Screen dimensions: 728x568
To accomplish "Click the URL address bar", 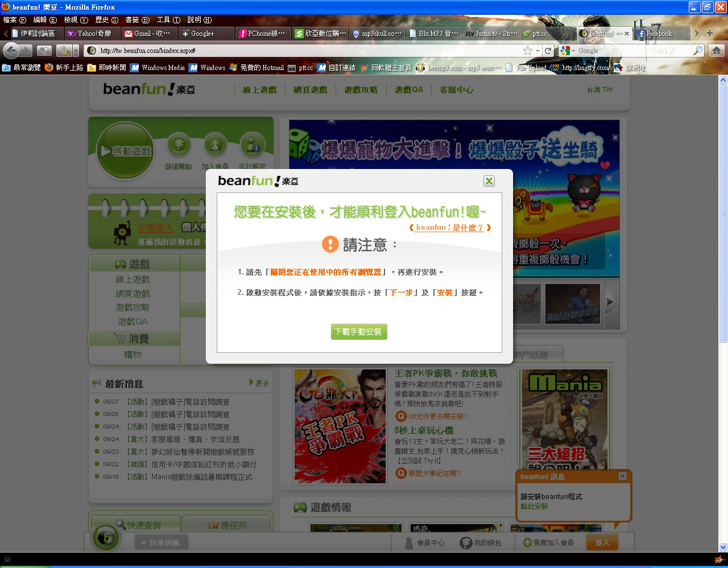I will pos(310,51).
